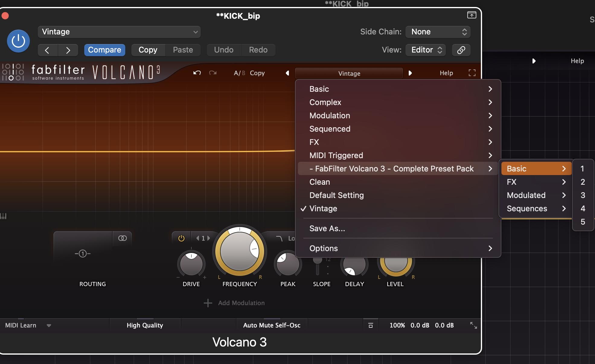Expand Sequences in the preset pack submenu

click(x=536, y=209)
